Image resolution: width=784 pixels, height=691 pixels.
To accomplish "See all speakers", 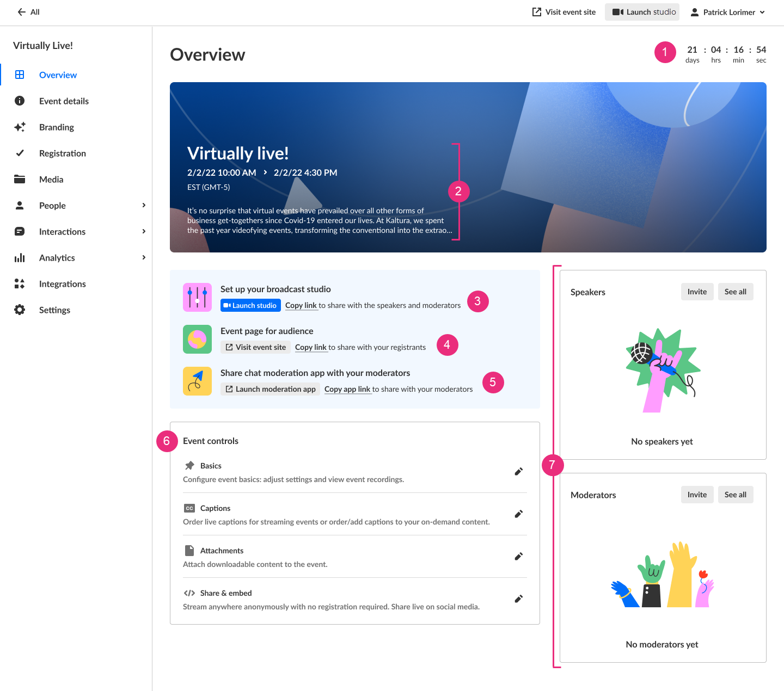I will [736, 292].
